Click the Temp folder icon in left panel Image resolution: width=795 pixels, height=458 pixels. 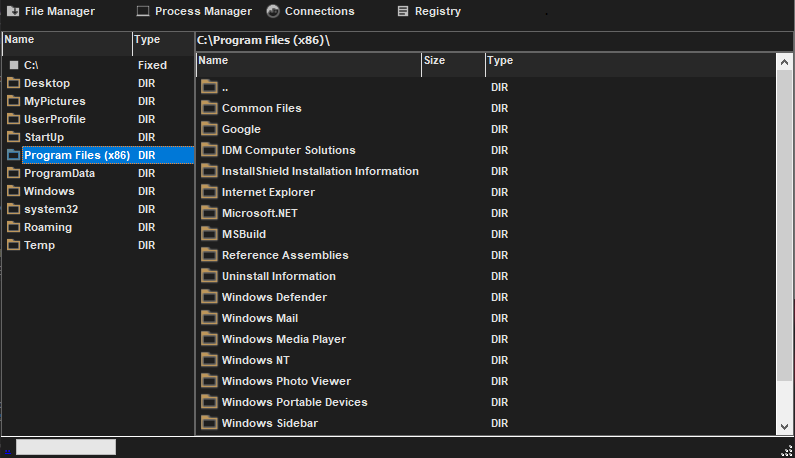[14, 245]
